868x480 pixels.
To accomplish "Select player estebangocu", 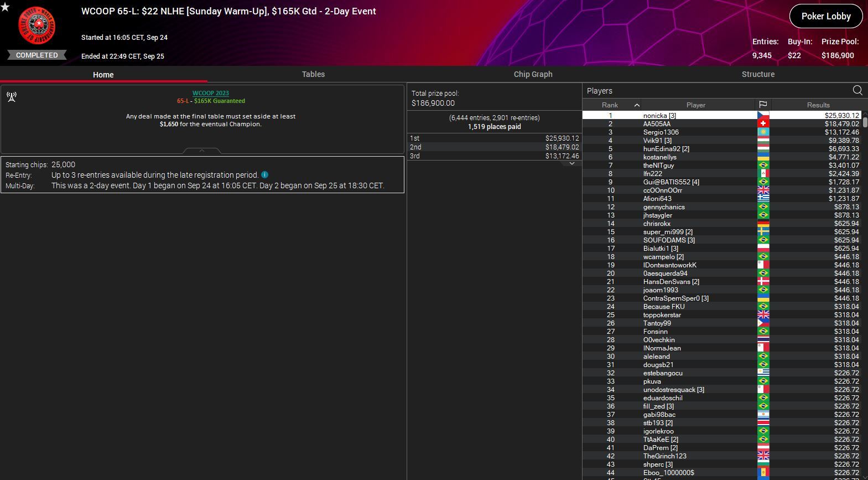I will point(663,373).
